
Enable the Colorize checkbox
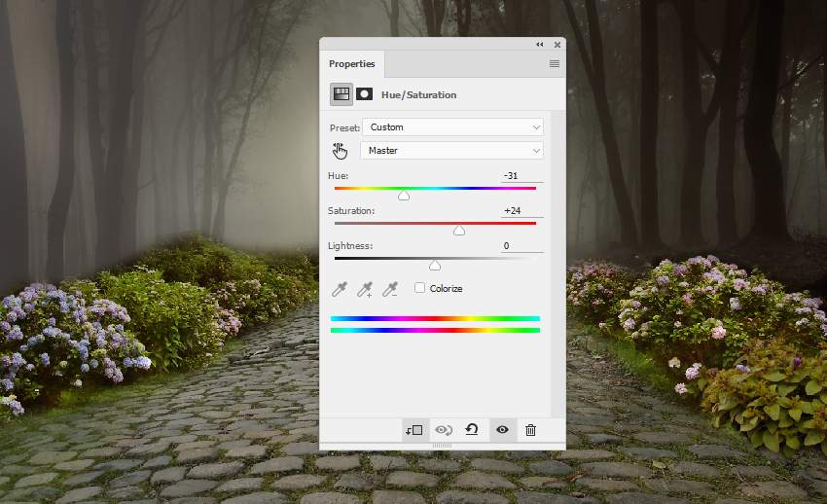420,288
